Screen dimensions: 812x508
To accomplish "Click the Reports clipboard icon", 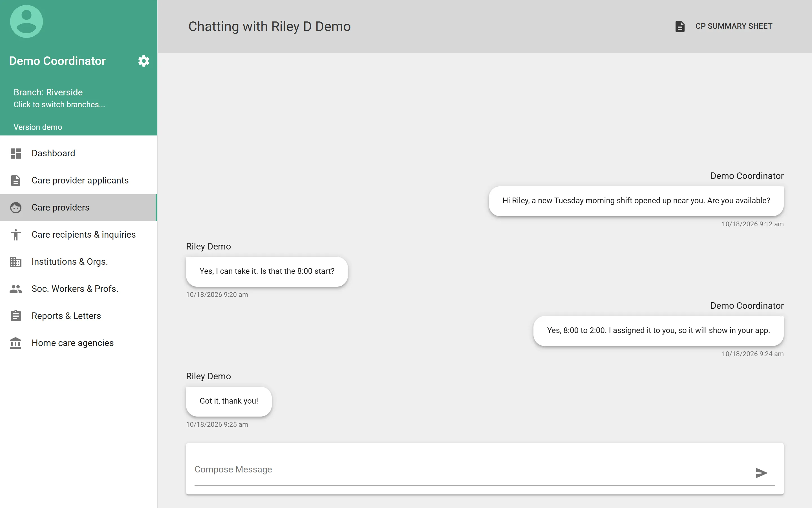I will (x=16, y=316).
